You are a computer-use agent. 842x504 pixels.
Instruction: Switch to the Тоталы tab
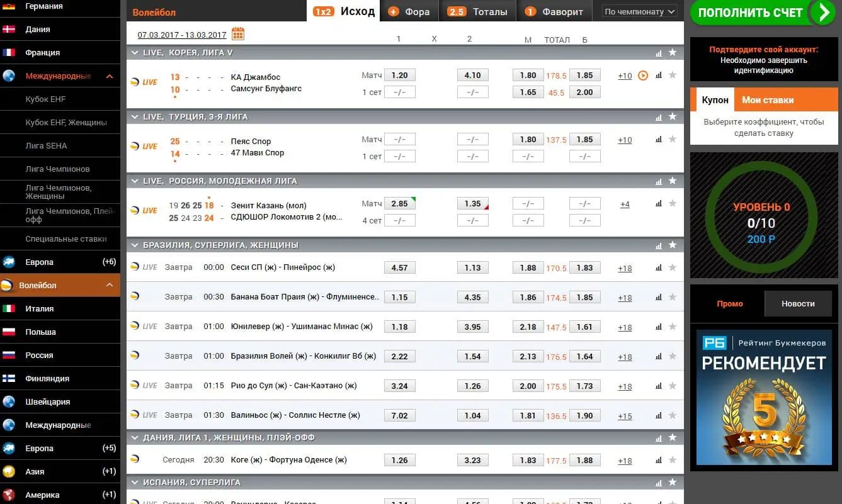478,11
